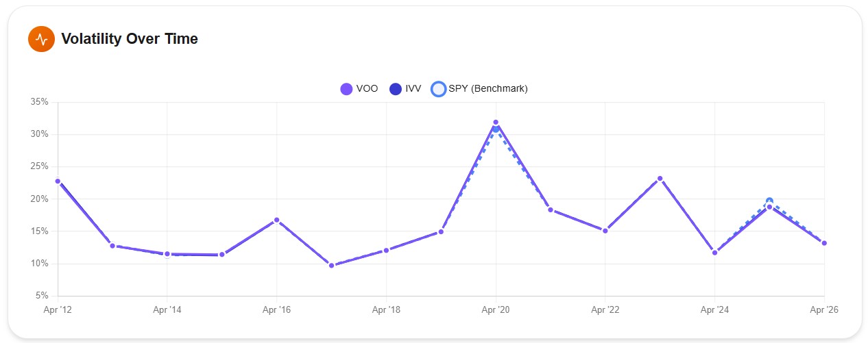The image size is (868, 343).
Task: Hide the SPY (Benchmark) series in the legend
Action: pyautogui.click(x=480, y=89)
